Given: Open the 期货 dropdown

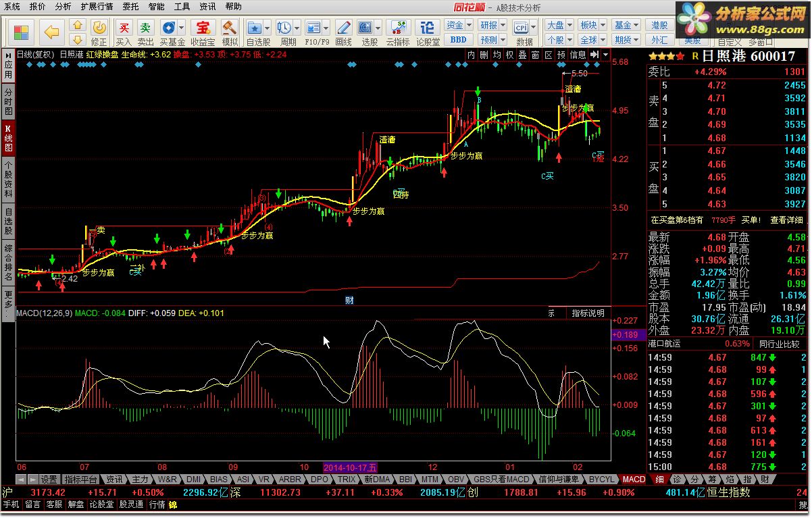Looking at the screenshot, I should [x=626, y=39].
